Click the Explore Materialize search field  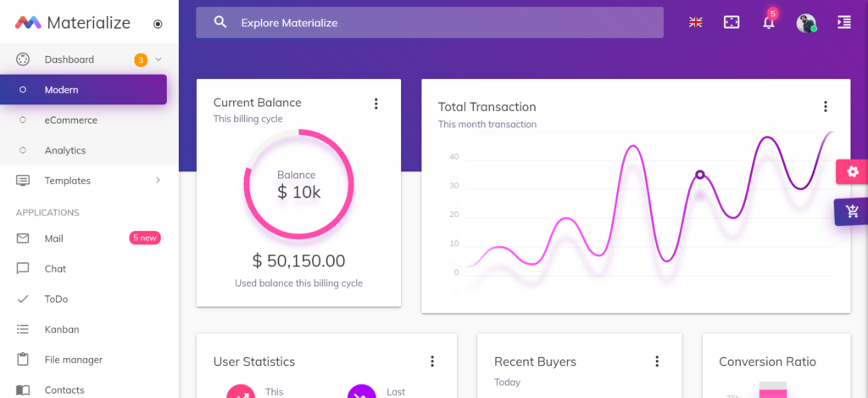click(x=430, y=23)
